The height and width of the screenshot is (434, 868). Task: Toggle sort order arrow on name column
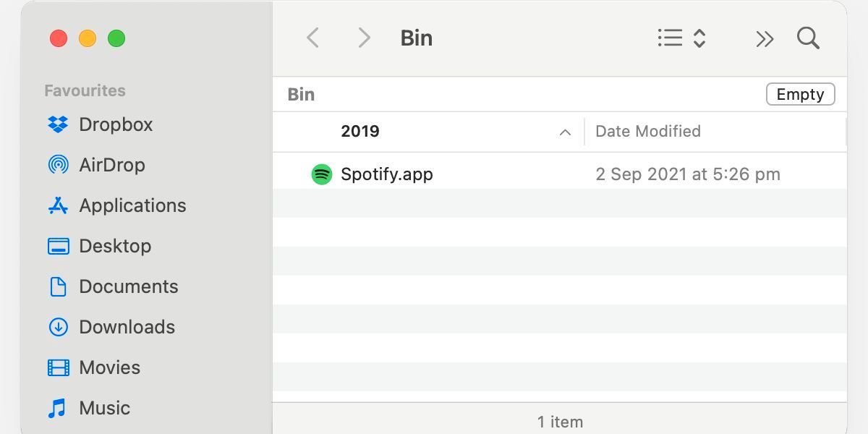[566, 132]
